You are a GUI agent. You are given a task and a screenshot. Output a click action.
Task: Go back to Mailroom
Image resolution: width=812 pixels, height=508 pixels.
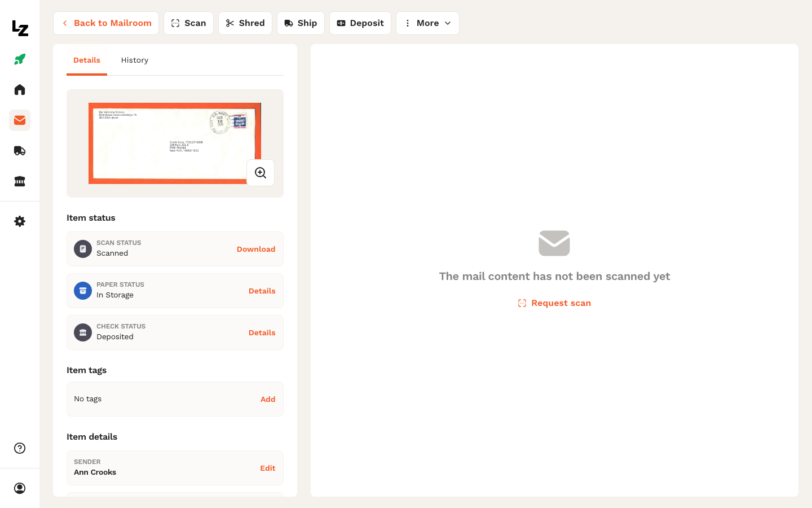[106, 23]
